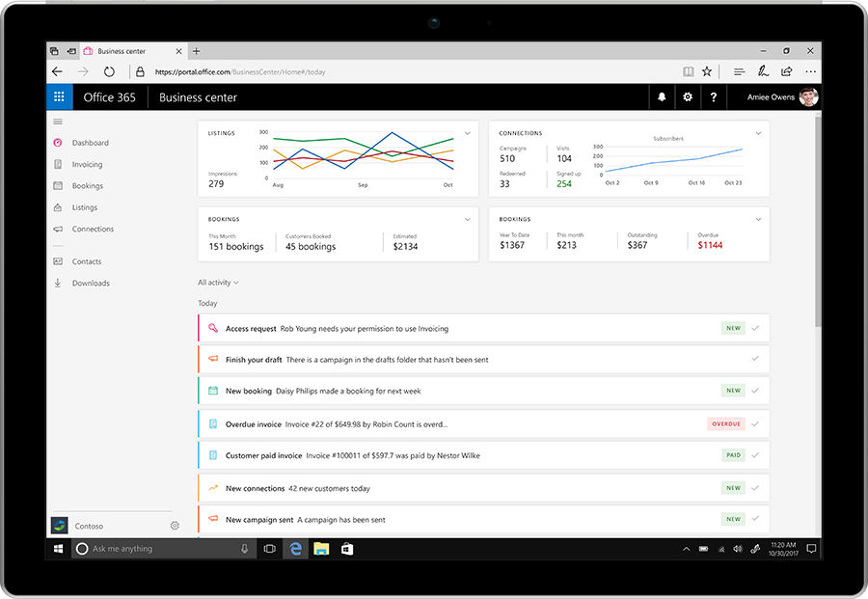Click the Contoso settings gear icon
868x599 pixels.
pos(175,526)
